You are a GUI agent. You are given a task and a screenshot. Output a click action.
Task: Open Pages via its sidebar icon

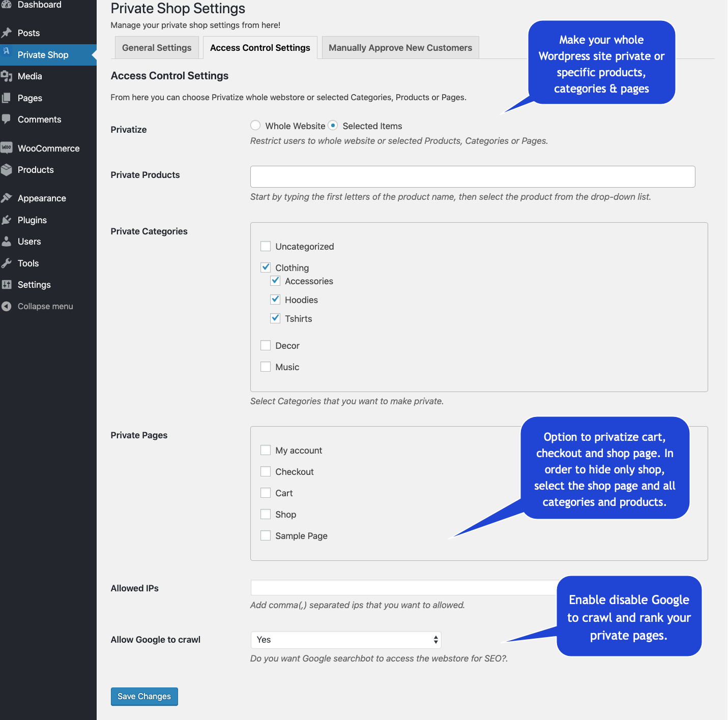[x=8, y=98]
